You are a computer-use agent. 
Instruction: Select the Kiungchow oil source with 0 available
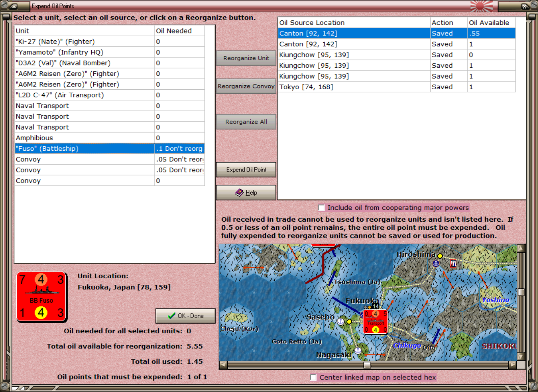click(397, 55)
